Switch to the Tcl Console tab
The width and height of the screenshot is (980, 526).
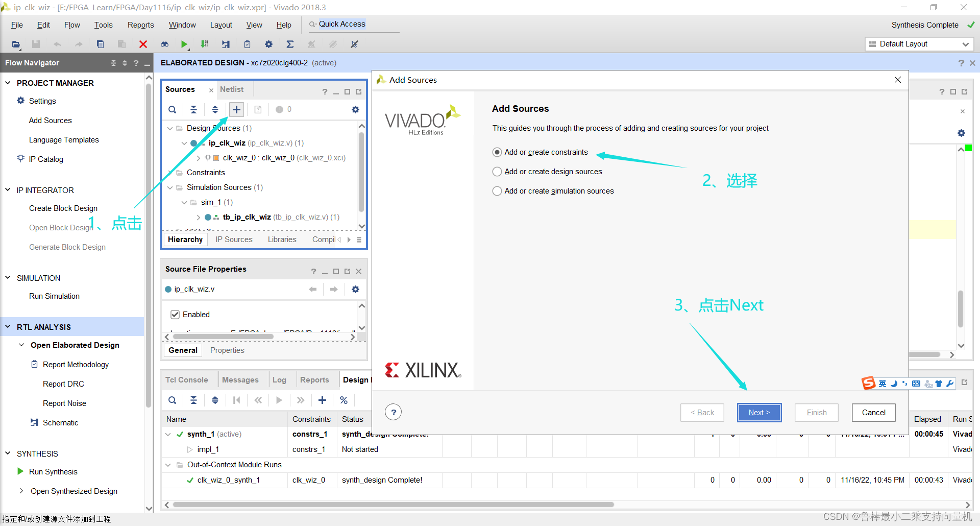pos(186,380)
